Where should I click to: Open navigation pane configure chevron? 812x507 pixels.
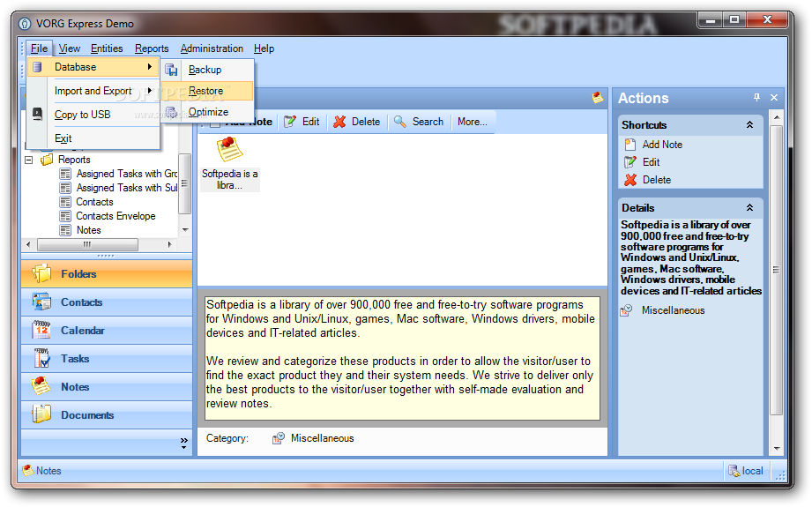184,443
